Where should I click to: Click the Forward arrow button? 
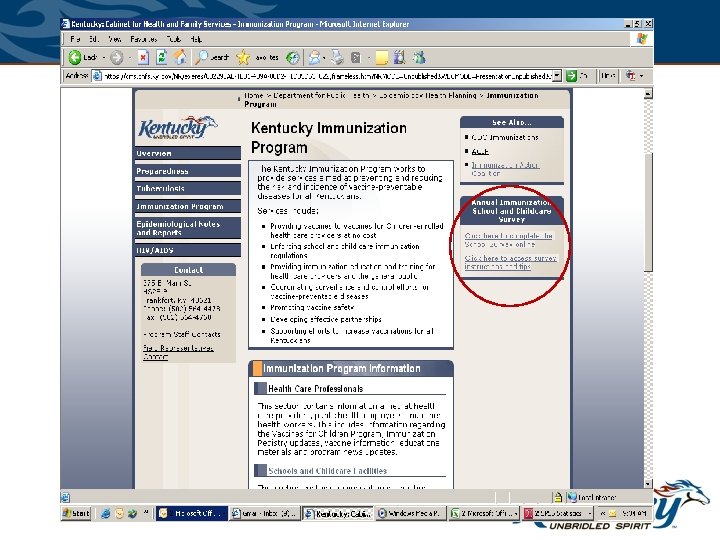click(x=117, y=58)
